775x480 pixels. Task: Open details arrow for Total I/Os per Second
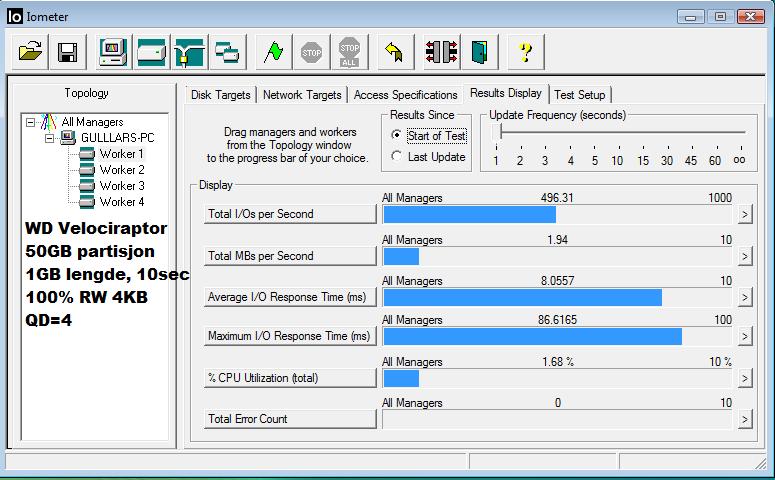745,215
